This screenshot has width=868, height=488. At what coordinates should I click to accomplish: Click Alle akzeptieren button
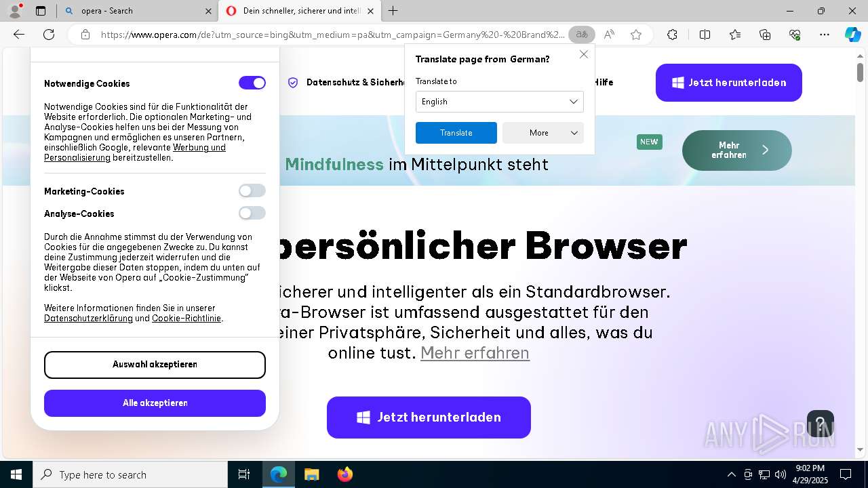tap(155, 403)
